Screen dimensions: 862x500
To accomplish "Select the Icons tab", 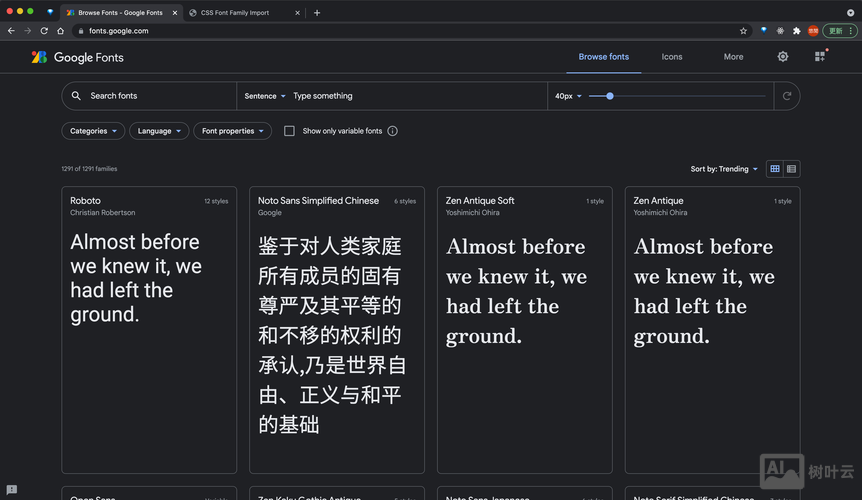I will tap(672, 57).
